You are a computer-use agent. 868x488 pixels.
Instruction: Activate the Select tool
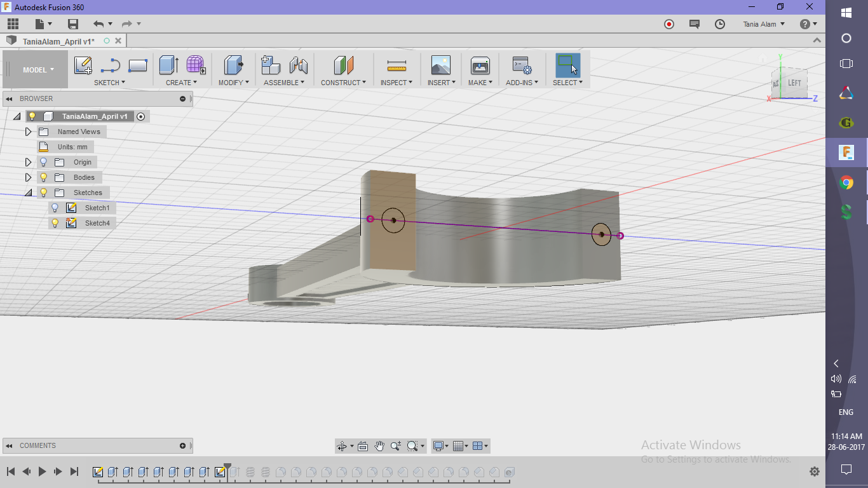tap(567, 65)
